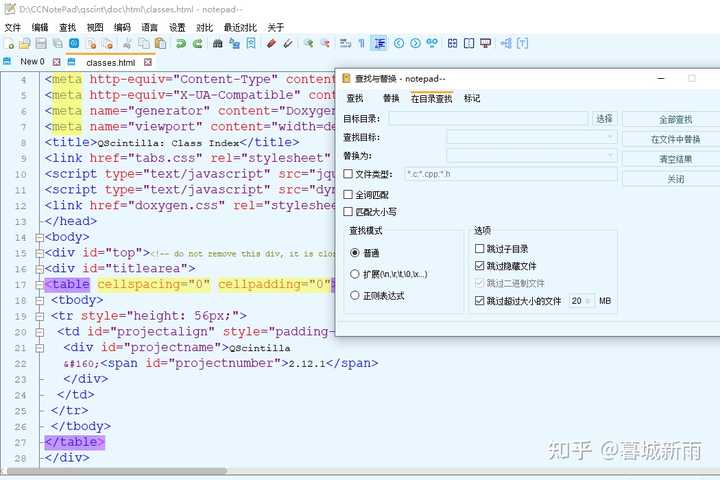Switch to the New 0 document tab
This screenshot has height=480, width=720.
pyautogui.click(x=32, y=62)
